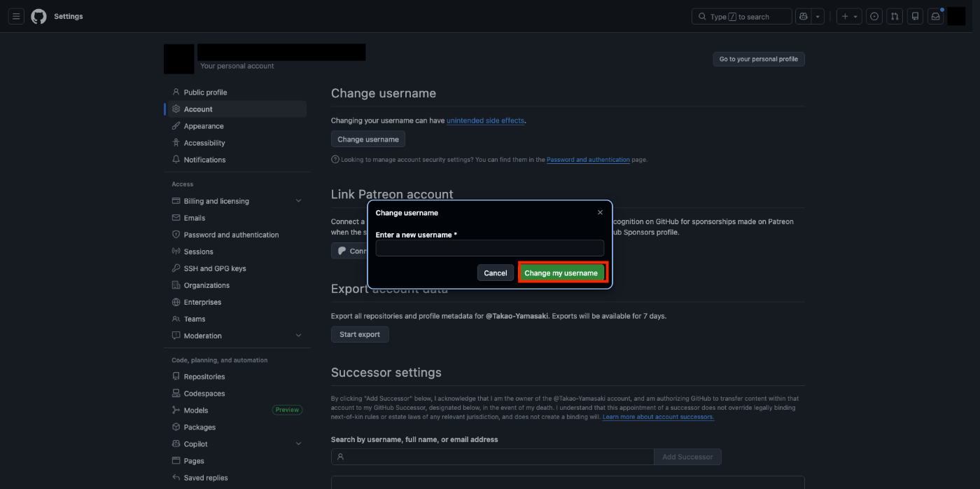Open the notifications inbox icon

(935, 16)
